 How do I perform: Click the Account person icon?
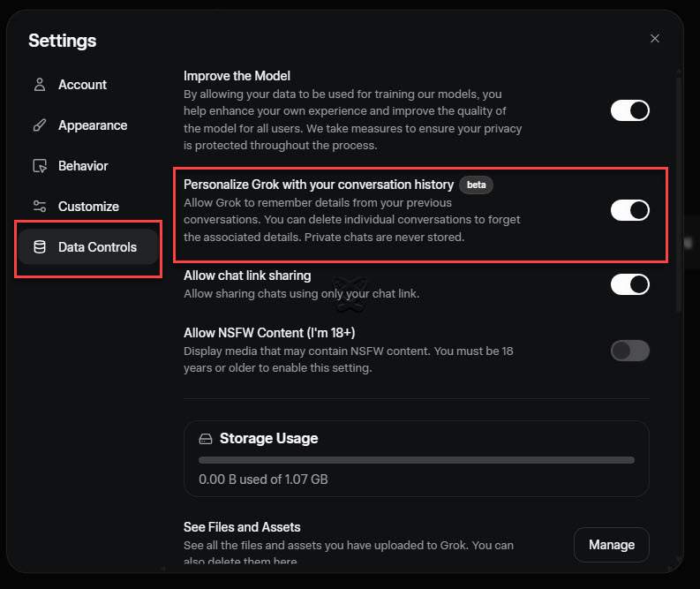tap(39, 85)
